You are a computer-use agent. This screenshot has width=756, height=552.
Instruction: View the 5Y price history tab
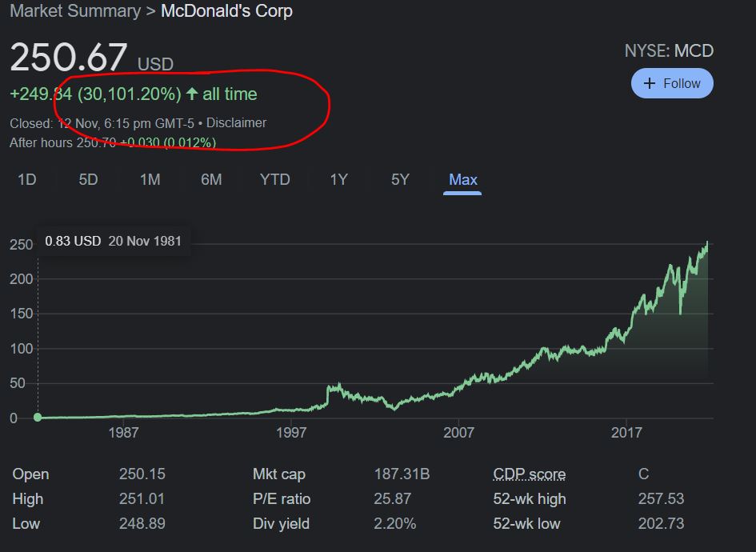tap(400, 179)
